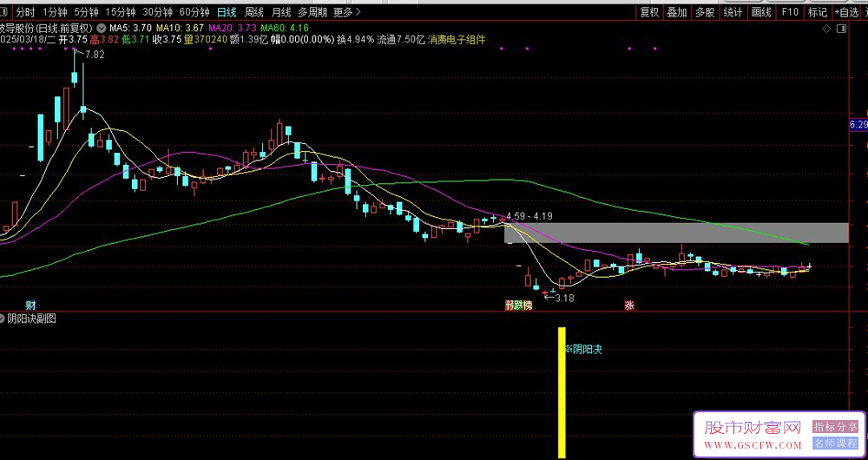Add stock via +自选 button
This screenshot has height=460, width=868.
click(x=847, y=11)
